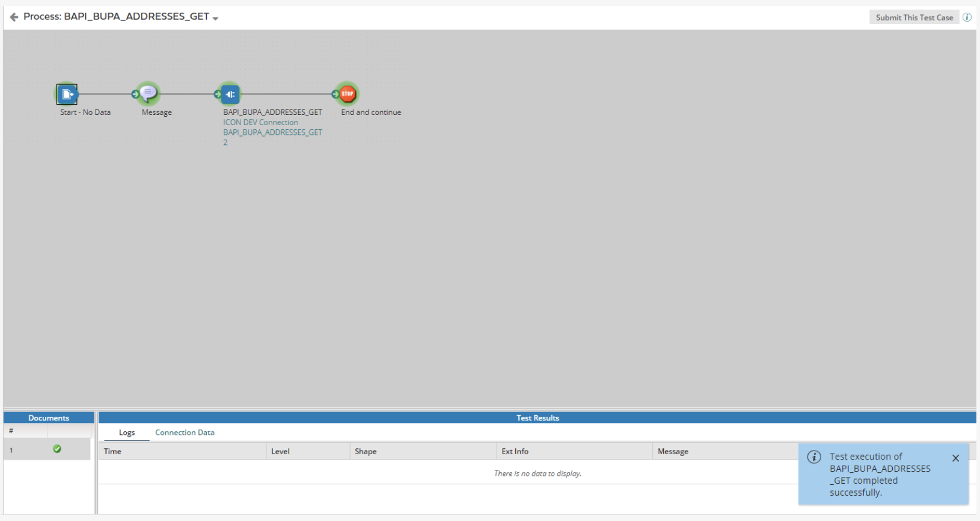The image size is (980, 521).
Task: Click the BAPI_BUPA_ADDRESSES_GET connector shape icon
Action: (x=230, y=94)
